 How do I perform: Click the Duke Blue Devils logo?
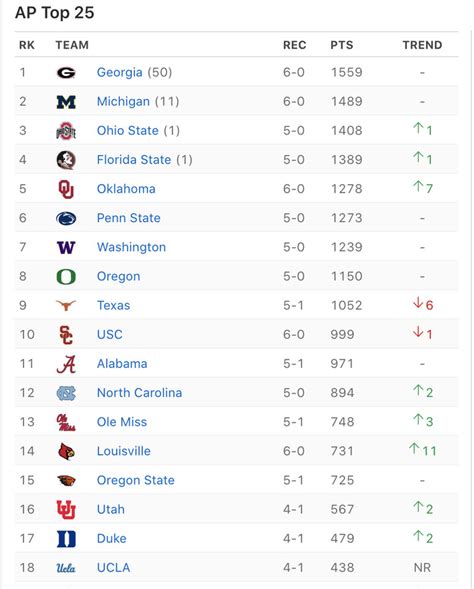(x=66, y=539)
